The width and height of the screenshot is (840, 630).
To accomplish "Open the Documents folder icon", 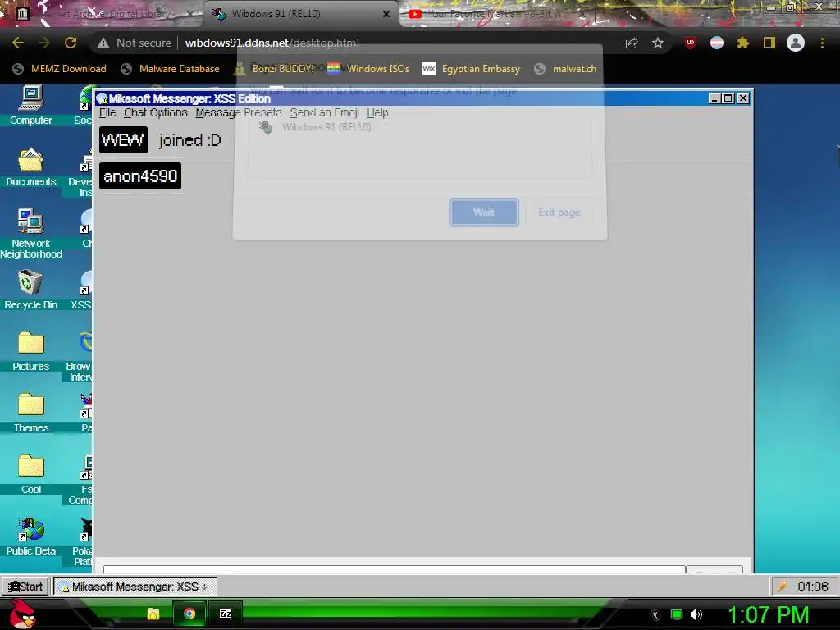I will click(31, 167).
